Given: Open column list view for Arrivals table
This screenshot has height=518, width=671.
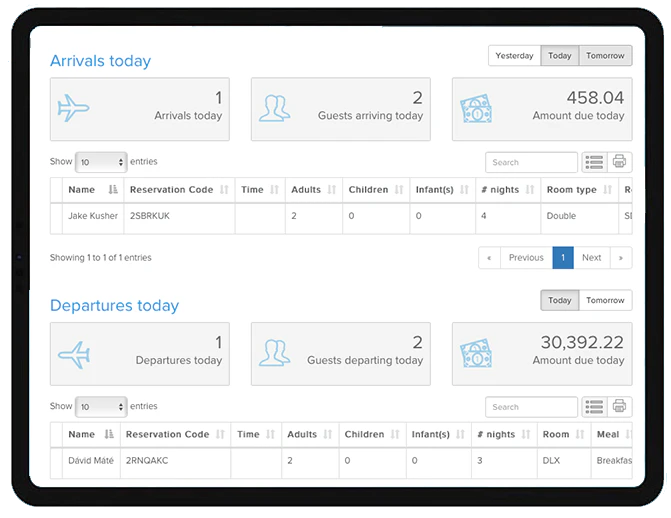Looking at the screenshot, I should click(x=594, y=162).
